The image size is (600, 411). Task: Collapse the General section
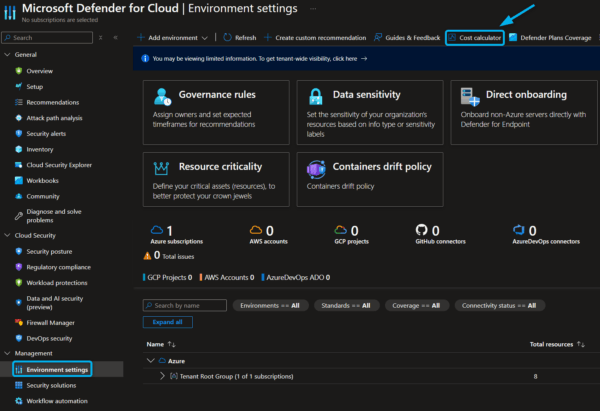7,55
